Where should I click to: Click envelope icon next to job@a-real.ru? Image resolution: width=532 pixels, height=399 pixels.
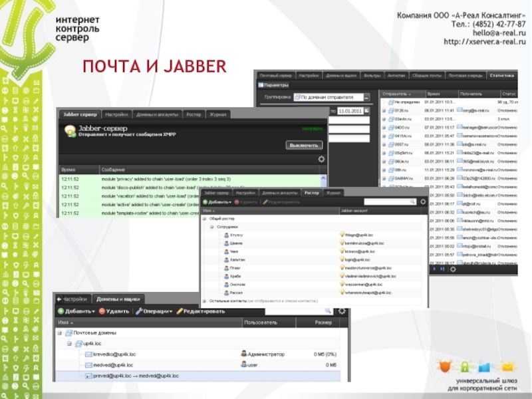(x=460, y=144)
